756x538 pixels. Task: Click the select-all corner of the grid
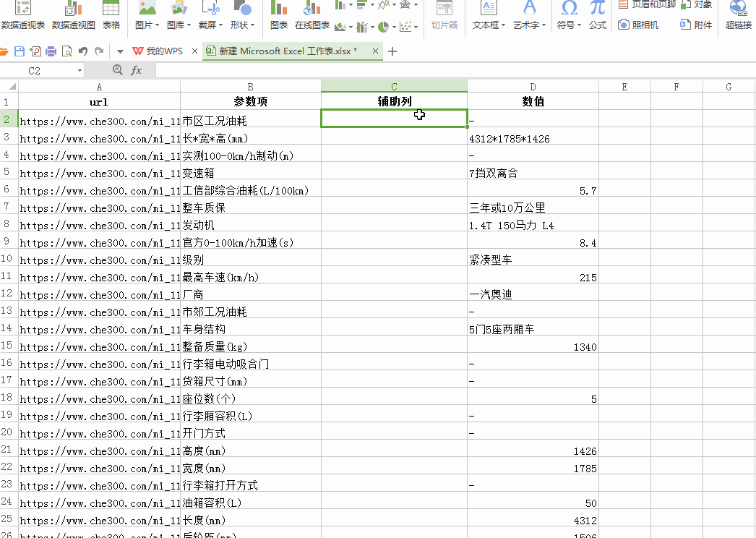pyautogui.click(x=9, y=87)
